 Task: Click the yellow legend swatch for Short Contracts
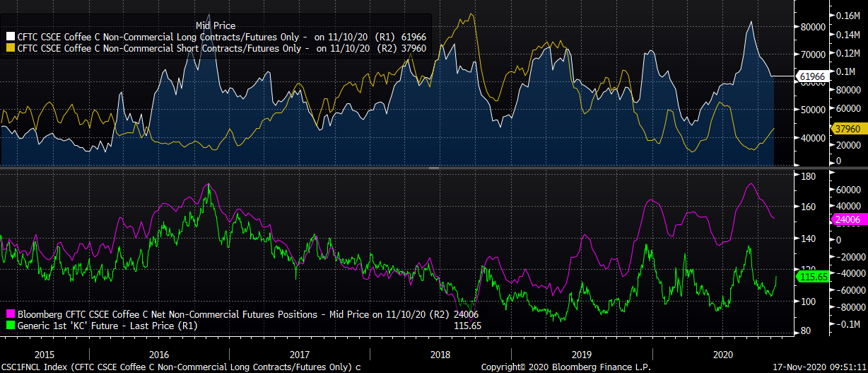point(10,49)
